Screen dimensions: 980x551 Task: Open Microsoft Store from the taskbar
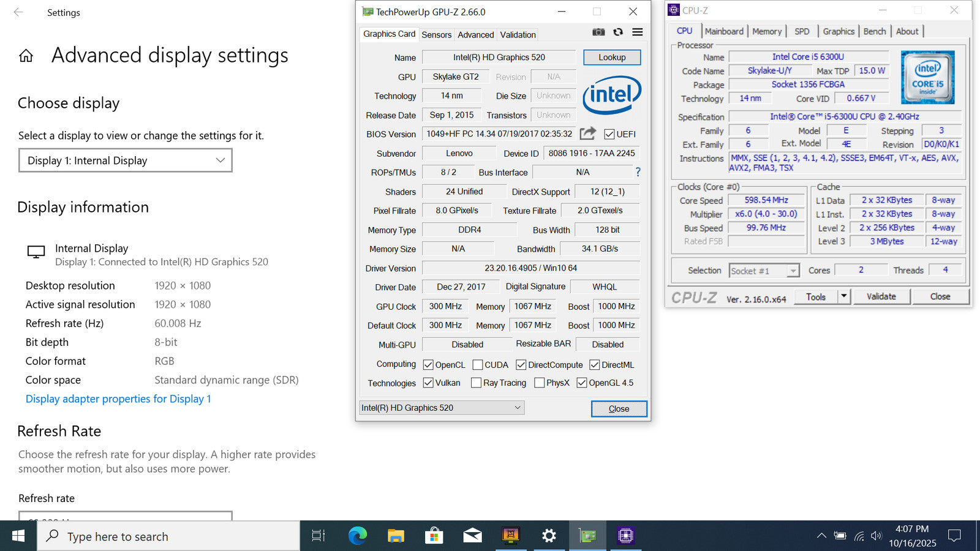point(434,536)
